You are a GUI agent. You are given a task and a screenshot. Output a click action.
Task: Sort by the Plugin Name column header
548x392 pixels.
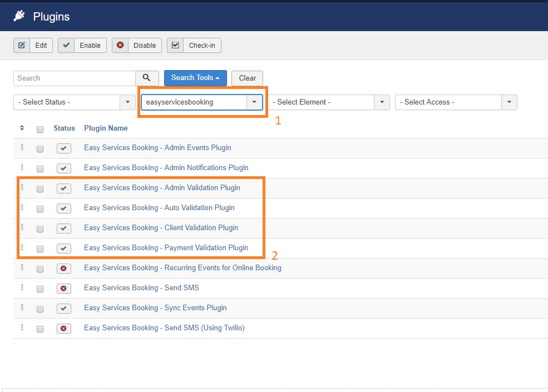[x=106, y=128]
